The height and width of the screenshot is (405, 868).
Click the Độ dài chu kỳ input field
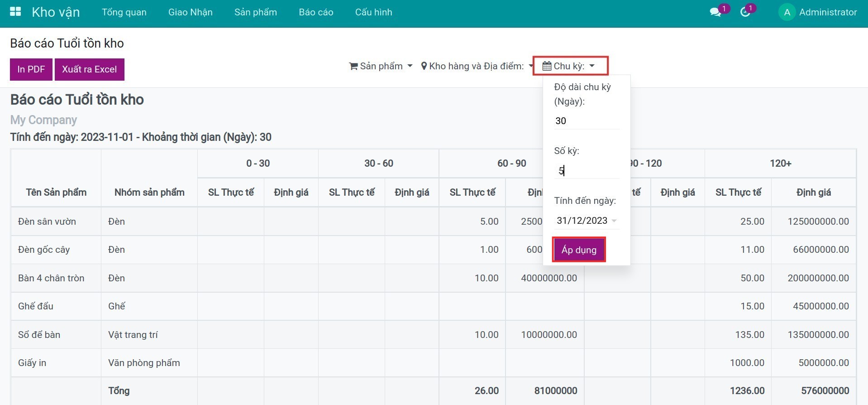(586, 121)
